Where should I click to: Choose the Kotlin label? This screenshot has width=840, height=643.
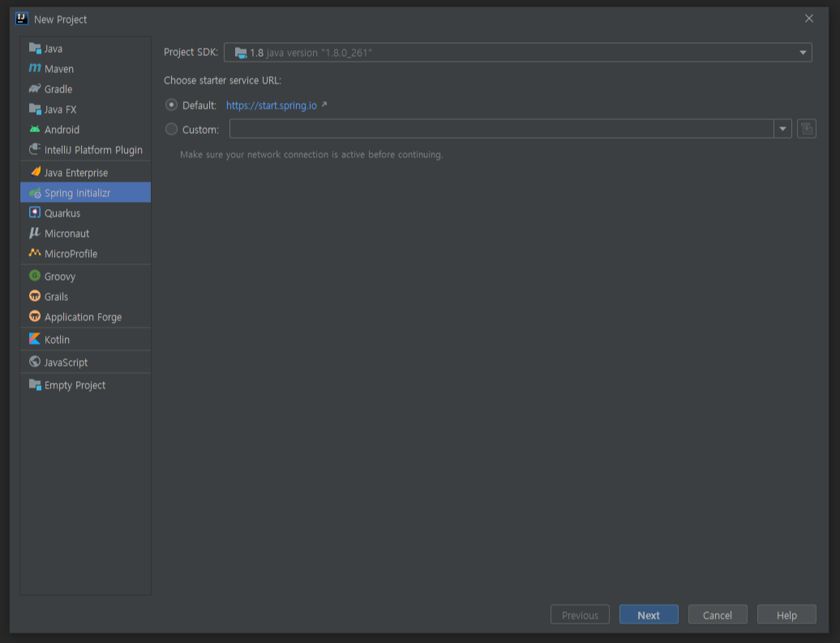coord(58,340)
